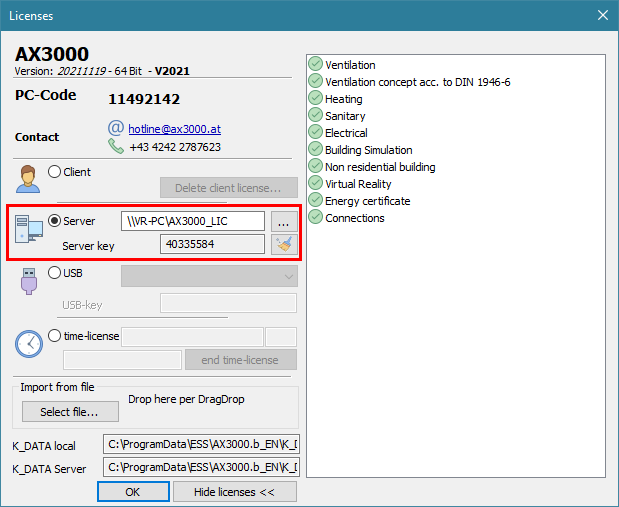This screenshot has height=507, width=619.
Task: Select the Sanitary license entry
Action: point(345,116)
